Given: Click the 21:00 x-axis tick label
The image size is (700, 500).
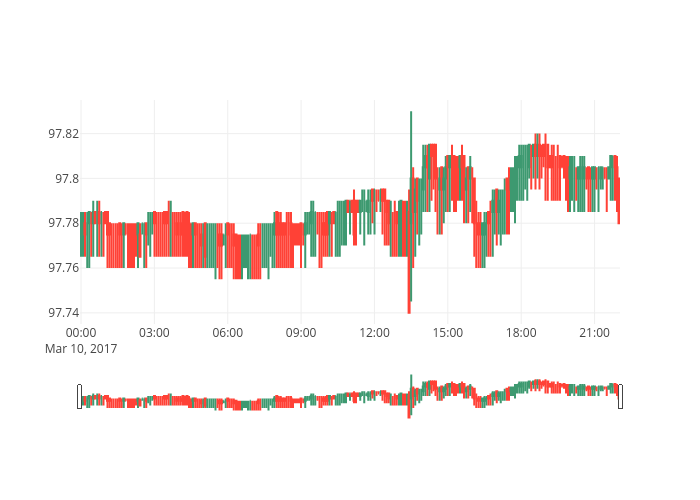Looking at the screenshot, I should pyautogui.click(x=594, y=332).
